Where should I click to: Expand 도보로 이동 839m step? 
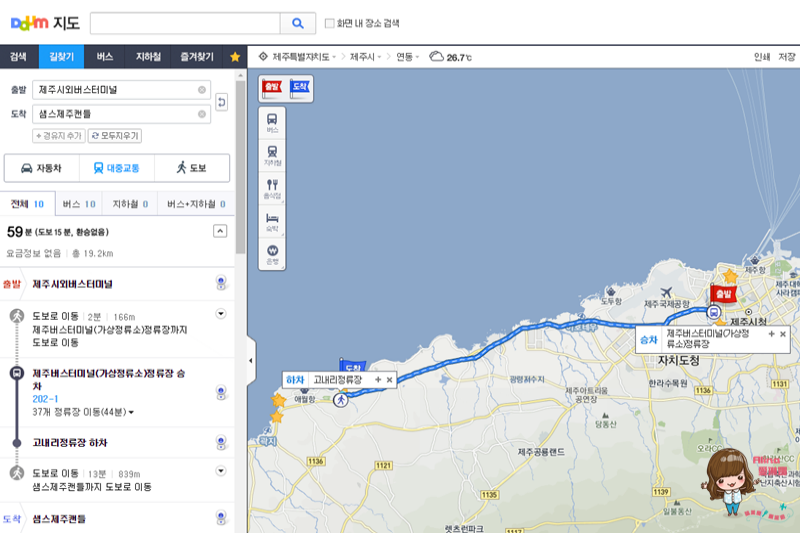tap(221, 471)
